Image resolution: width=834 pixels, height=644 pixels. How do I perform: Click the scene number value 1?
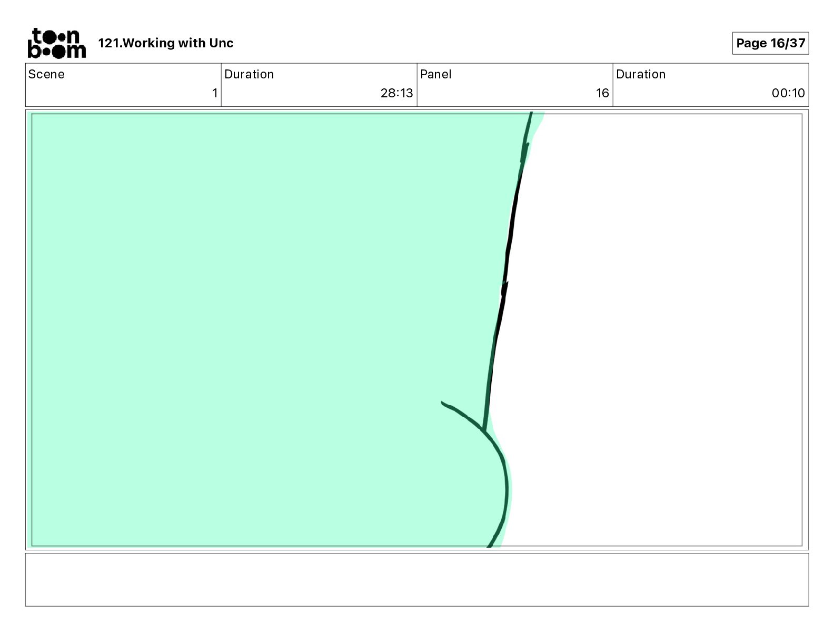pos(215,93)
